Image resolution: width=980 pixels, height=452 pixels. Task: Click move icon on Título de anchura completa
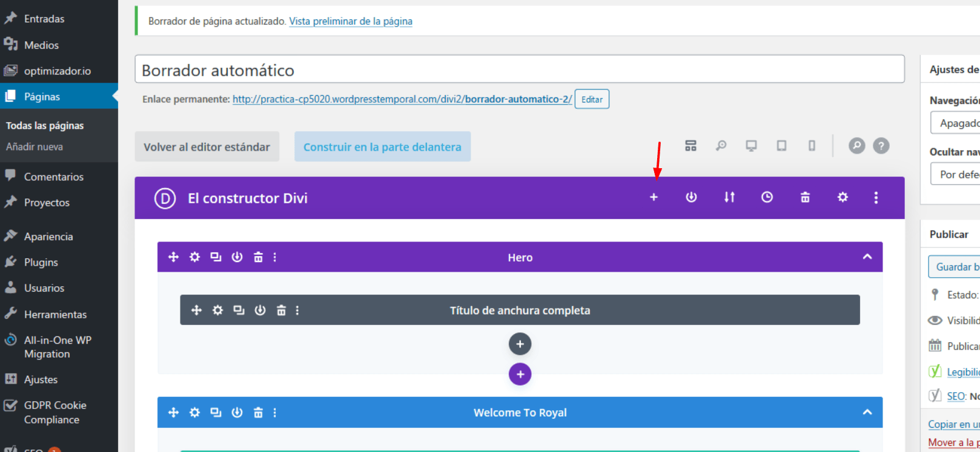tap(196, 310)
